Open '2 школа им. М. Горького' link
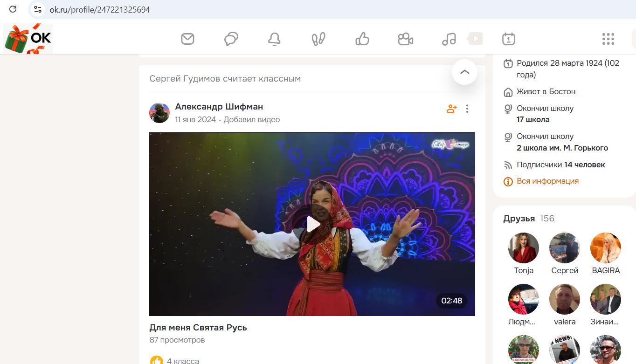The image size is (636, 364). (562, 148)
